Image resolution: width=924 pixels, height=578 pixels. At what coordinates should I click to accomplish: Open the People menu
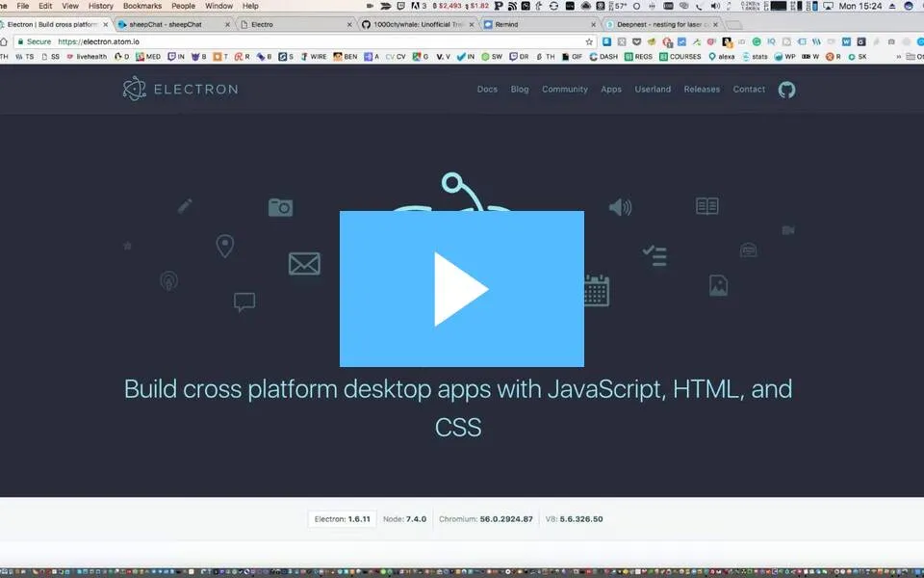pyautogui.click(x=183, y=6)
